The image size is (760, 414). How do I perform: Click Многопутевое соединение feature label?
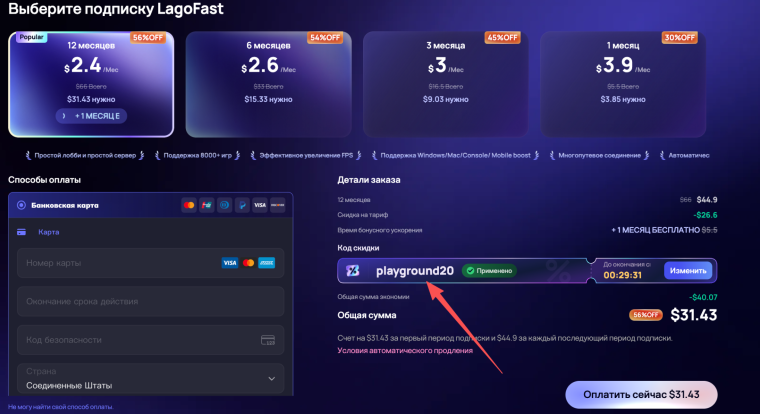click(x=600, y=156)
